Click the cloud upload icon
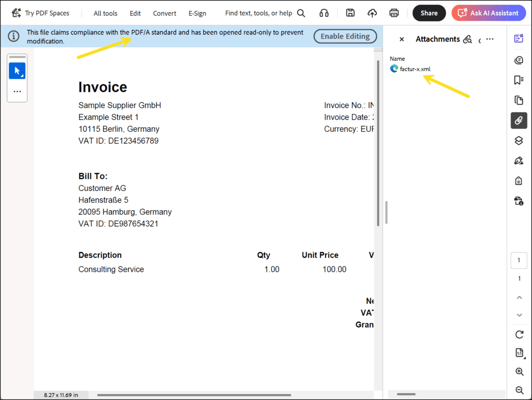This screenshot has width=532, height=400. (372, 13)
